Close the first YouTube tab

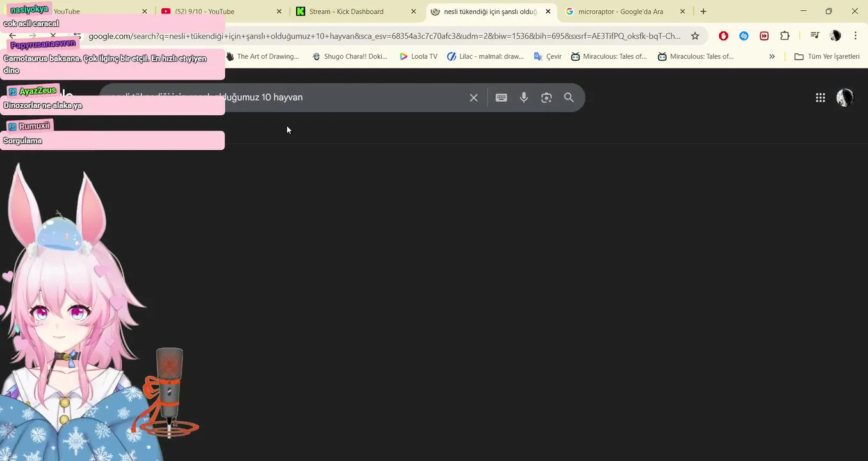click(144, 12)
